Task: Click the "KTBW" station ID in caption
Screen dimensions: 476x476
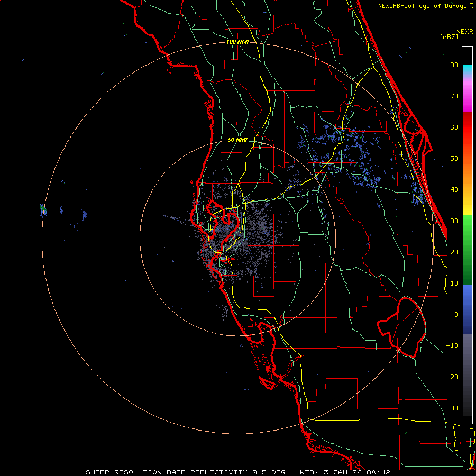Action: coord(309,472)
